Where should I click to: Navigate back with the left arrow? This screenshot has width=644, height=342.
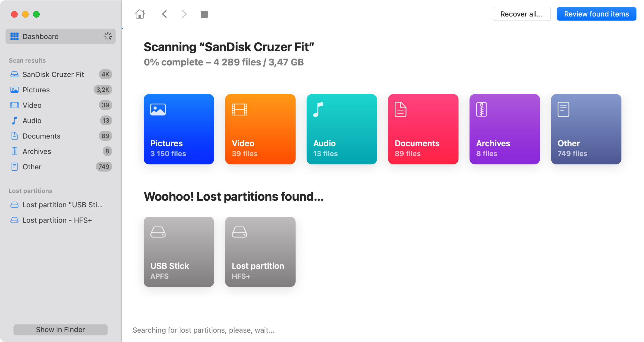click(x=165, y=14)
